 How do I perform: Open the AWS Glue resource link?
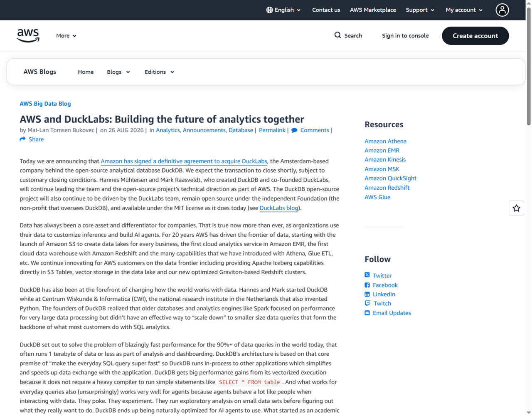point(377,197)
